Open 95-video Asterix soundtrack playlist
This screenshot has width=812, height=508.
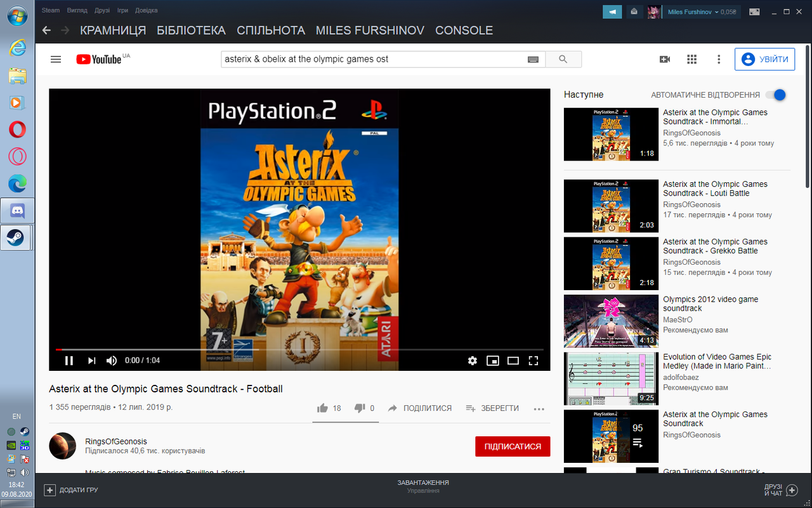click(611, 436)
